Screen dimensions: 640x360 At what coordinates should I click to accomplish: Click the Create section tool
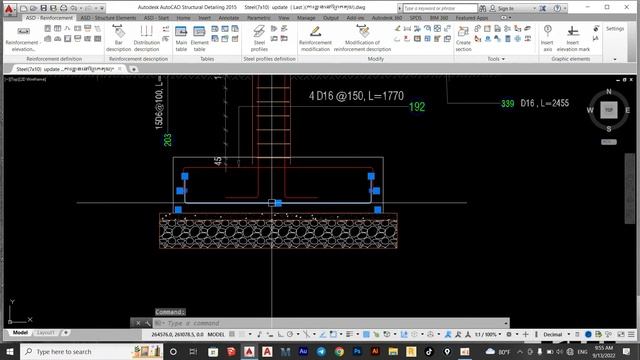pos(463,39)
